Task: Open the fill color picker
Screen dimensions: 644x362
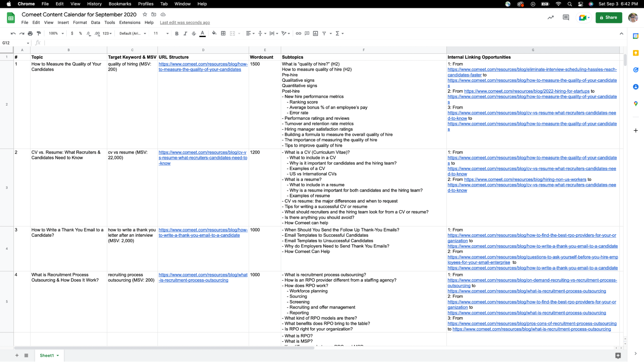Action: point(214,33)
